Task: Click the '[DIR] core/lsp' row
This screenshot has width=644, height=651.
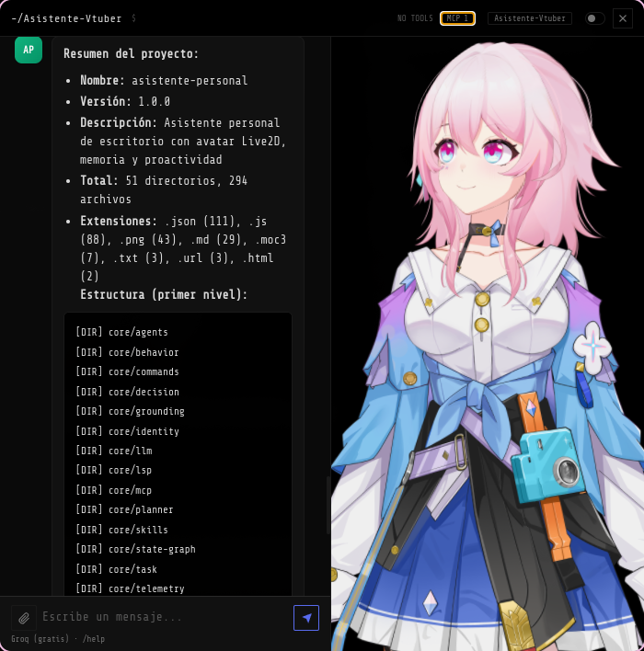Action: click(x=114, y=470)
